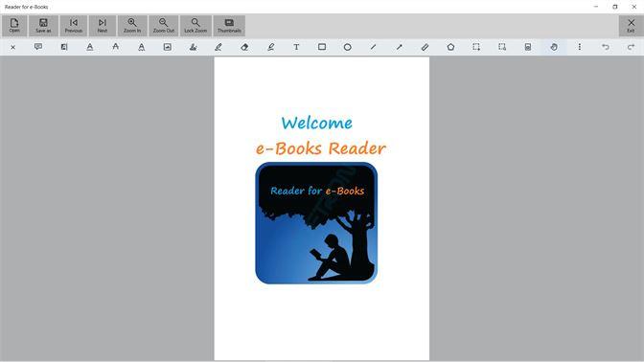Redo the last annotation
Viewport: 644px width, 362px height.
(x=631, y=47)
